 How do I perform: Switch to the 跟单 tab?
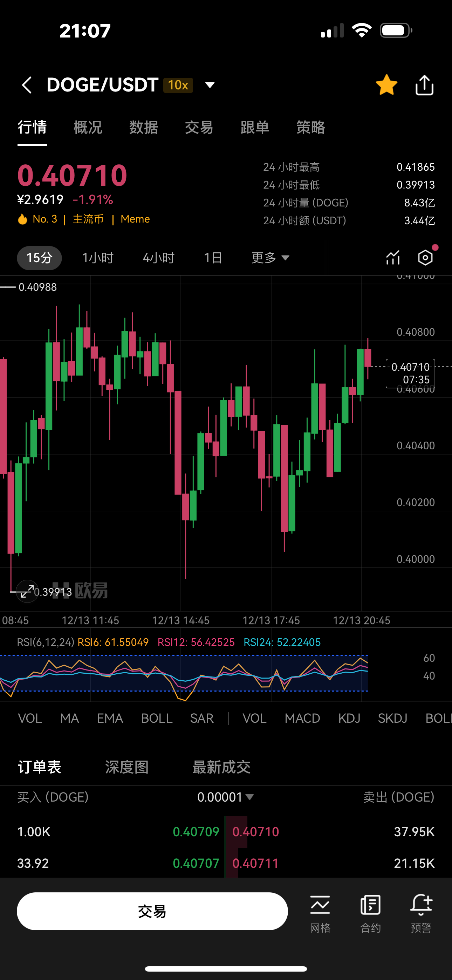tap(255, 127)
